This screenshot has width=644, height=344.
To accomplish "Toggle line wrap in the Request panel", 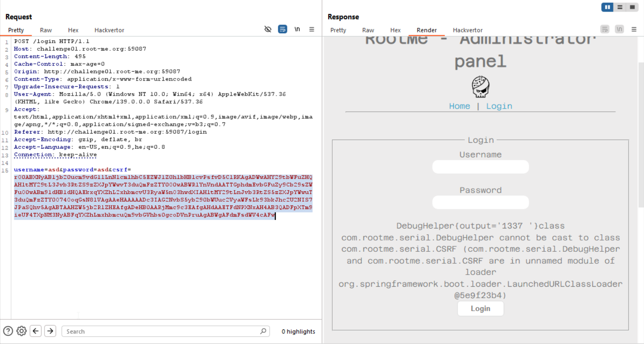I will [282, 29].
